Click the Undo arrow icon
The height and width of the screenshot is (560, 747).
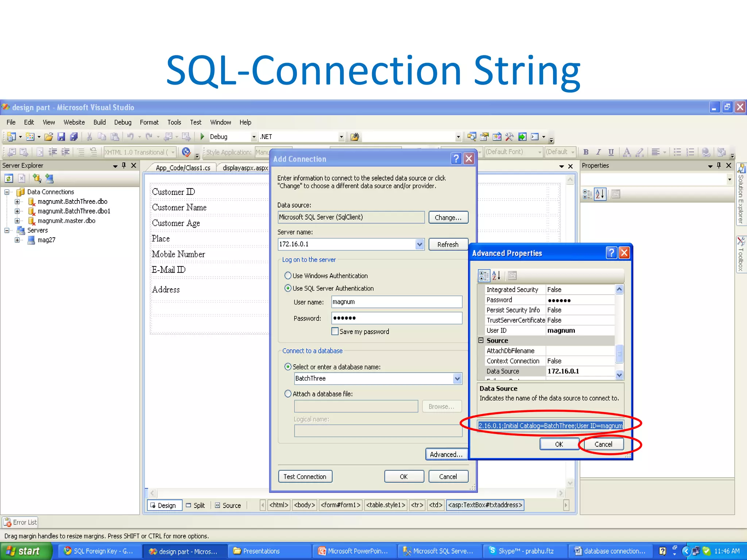coord(130,137)
